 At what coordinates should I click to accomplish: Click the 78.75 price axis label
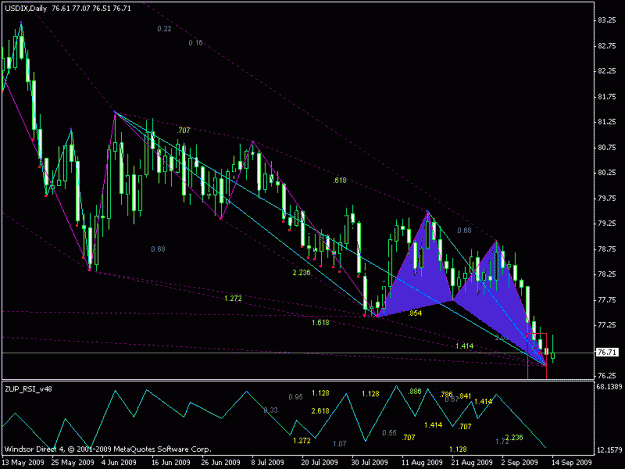coord(607,249)
